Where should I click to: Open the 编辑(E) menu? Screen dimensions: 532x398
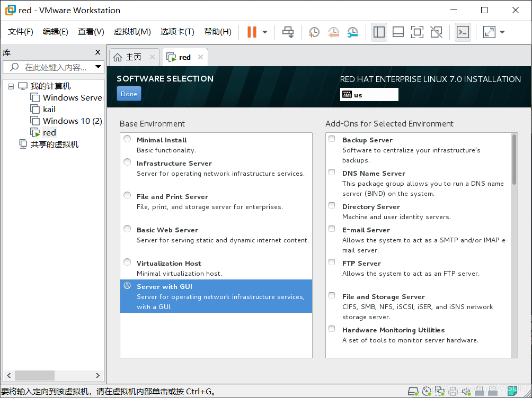[x=55, y=32]
